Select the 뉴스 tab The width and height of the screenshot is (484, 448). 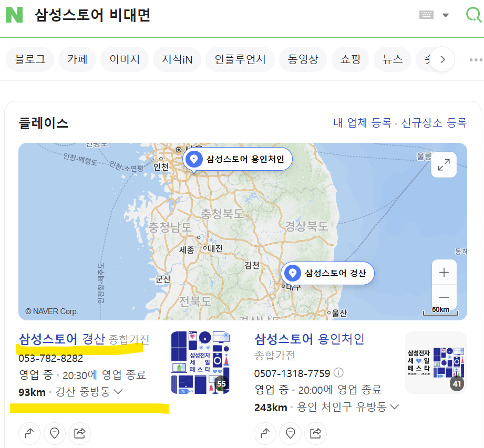point(393,59)
